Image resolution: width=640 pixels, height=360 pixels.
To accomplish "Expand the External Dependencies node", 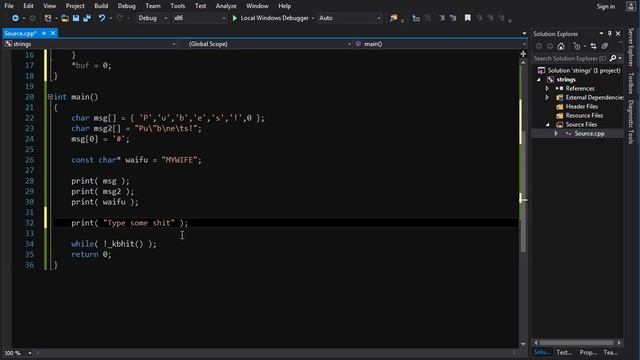I will click(548, 97).
